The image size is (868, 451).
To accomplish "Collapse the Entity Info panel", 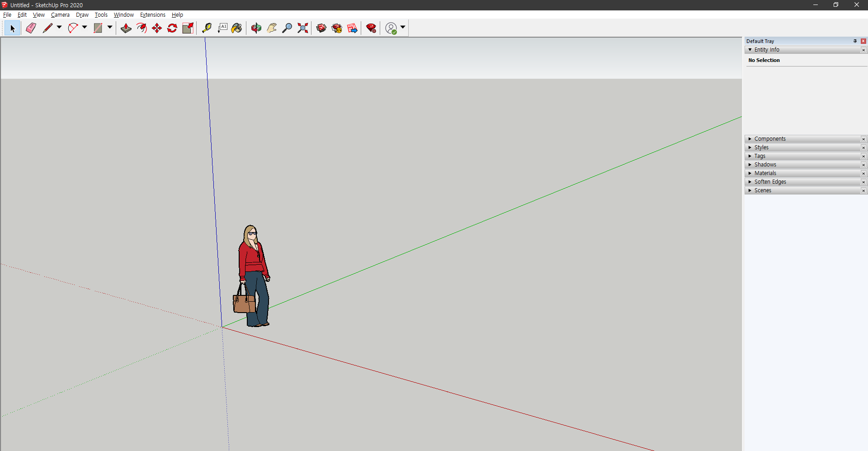I will point(750,50).
